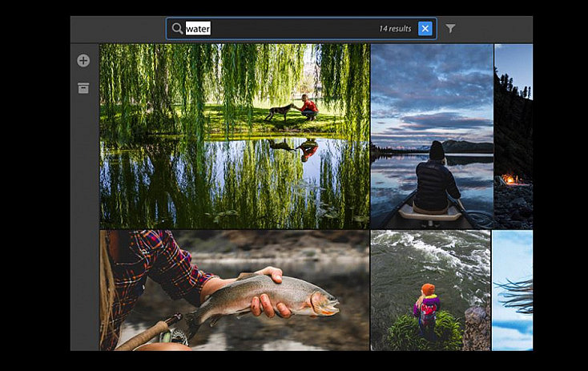Image resolution: width=588 pixels, height=371 pixels.
Task: Select the canoe at sunset photo
Action: tap(432, 136)
